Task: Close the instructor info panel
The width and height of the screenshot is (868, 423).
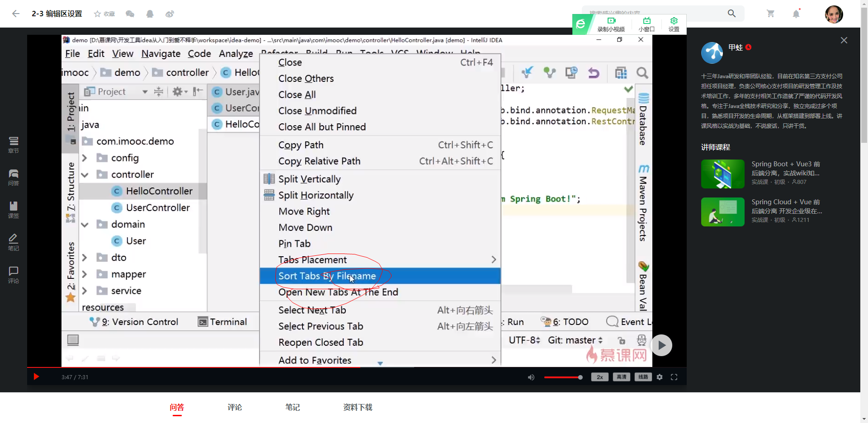Action: pyautogui.click(x=844, y=40)
